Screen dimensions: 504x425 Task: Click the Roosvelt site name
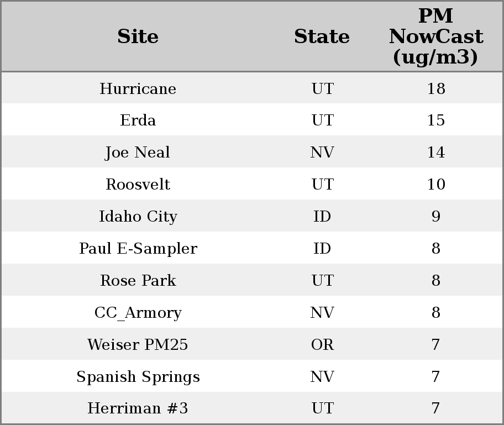point(138,185)
